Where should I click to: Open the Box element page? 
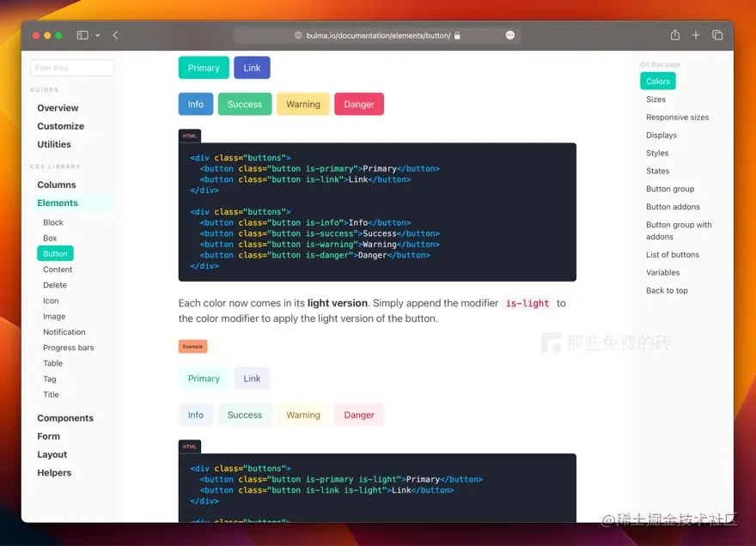click(x=50, y=238)
